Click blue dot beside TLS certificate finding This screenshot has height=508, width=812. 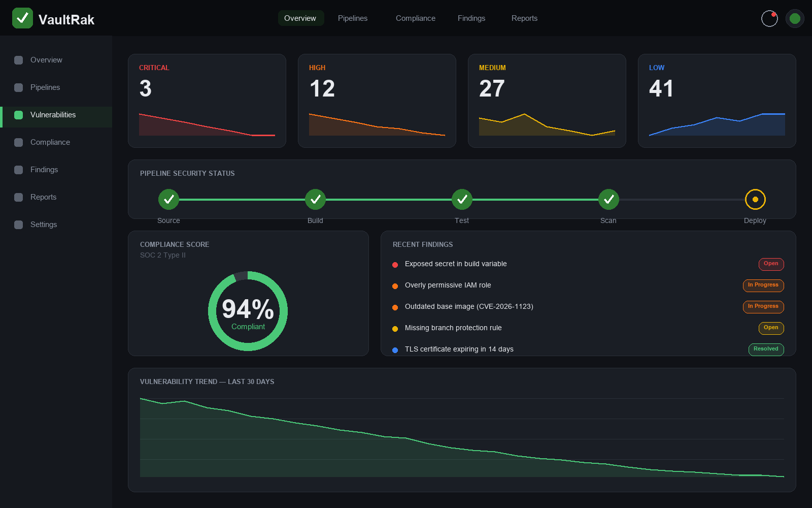click(395, 350)
